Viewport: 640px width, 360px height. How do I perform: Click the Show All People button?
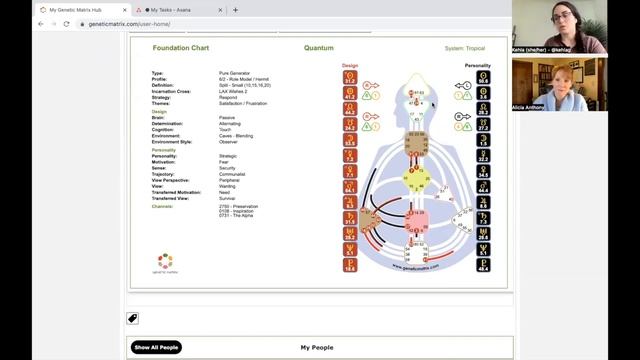156,347
